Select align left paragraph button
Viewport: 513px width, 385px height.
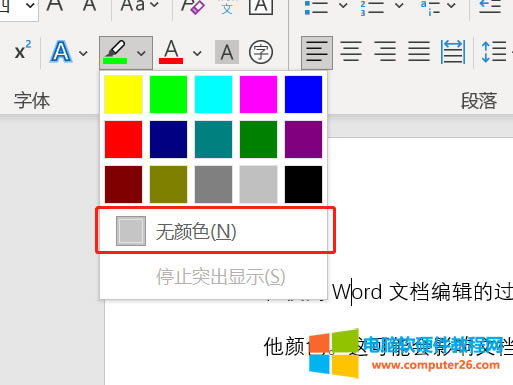click(x=317, y=52)
